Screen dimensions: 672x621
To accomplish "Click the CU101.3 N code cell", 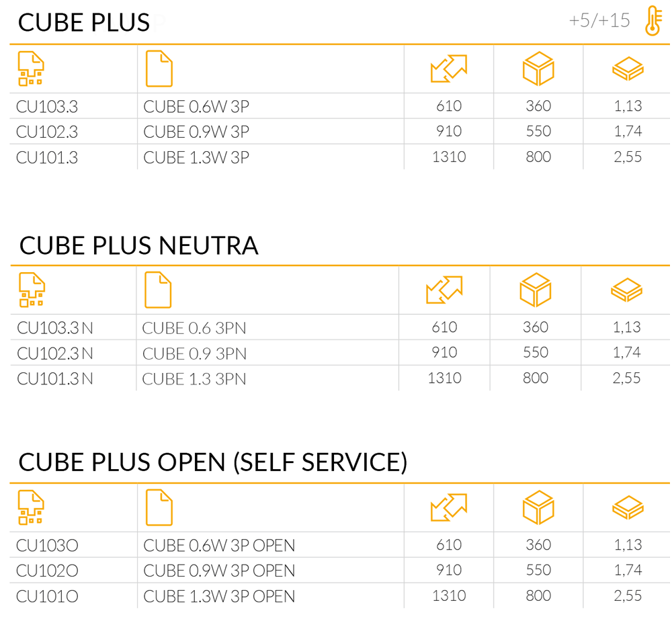I will pos(55,379).
